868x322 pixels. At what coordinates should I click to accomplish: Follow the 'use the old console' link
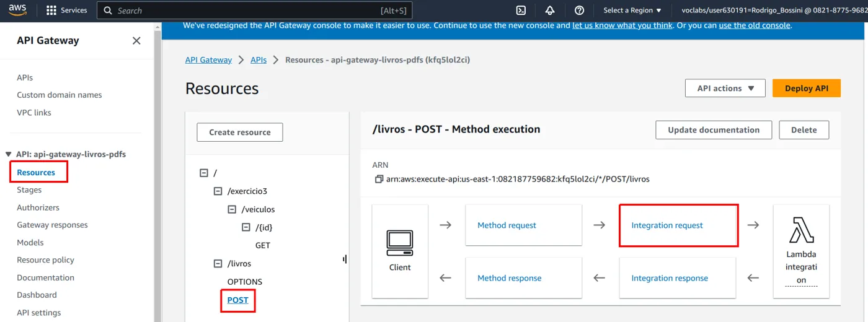coord(755,25)
